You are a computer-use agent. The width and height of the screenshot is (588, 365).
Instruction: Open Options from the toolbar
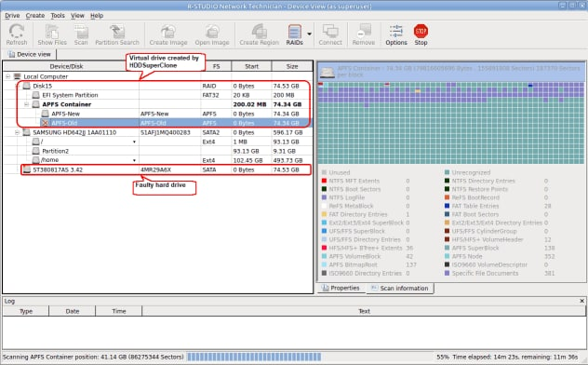tap(396, 34)
